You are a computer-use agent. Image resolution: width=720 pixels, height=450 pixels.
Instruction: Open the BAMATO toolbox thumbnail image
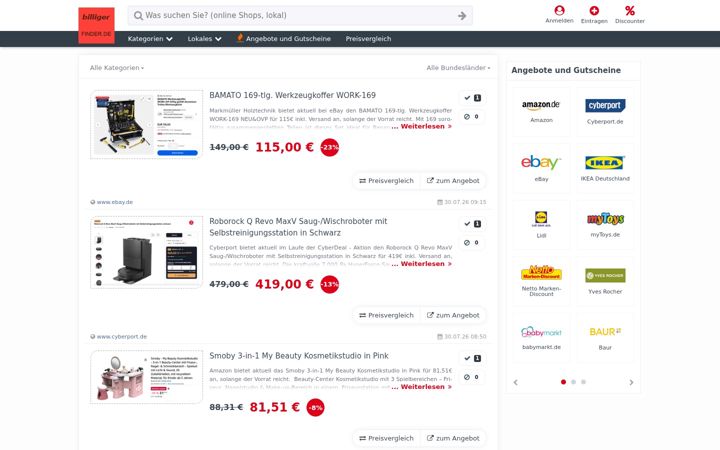146,124
